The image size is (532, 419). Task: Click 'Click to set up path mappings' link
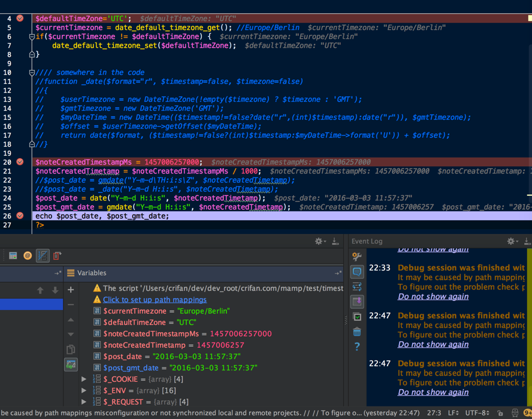pos(155,300)
